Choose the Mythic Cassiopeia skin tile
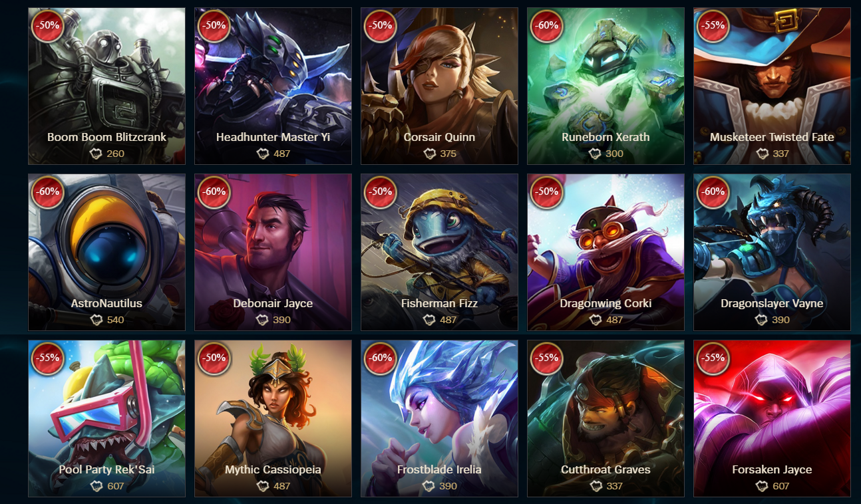 tap(273, 418)
